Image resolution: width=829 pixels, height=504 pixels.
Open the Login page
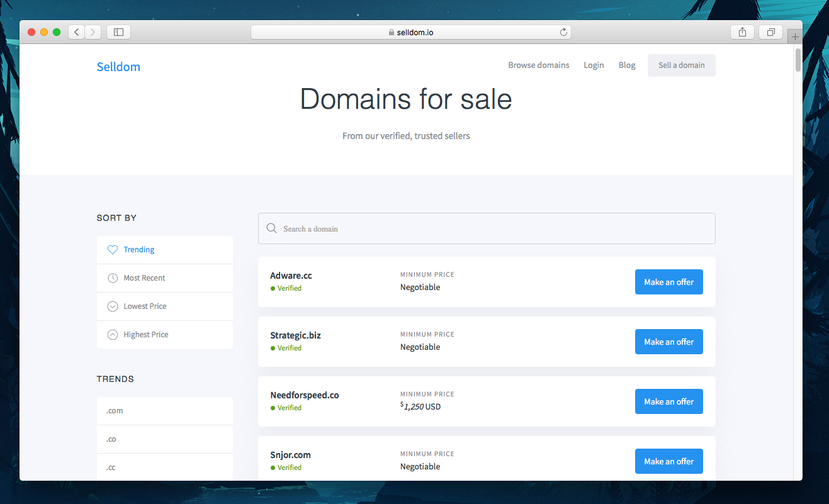(x=594, y=65)
